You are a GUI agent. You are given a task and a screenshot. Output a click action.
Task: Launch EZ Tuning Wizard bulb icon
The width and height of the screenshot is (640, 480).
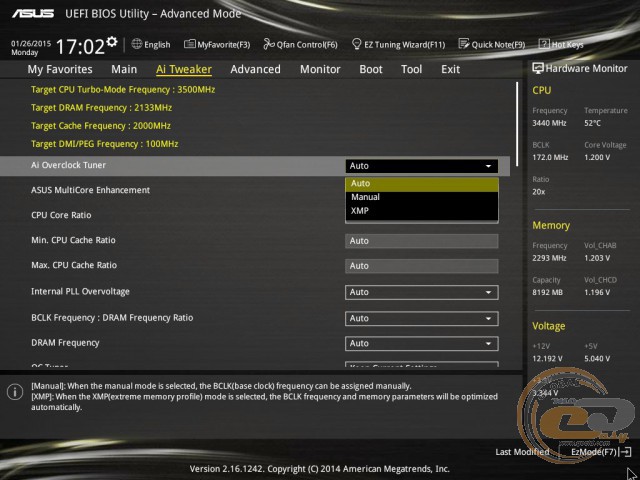(x=356, y=44)
